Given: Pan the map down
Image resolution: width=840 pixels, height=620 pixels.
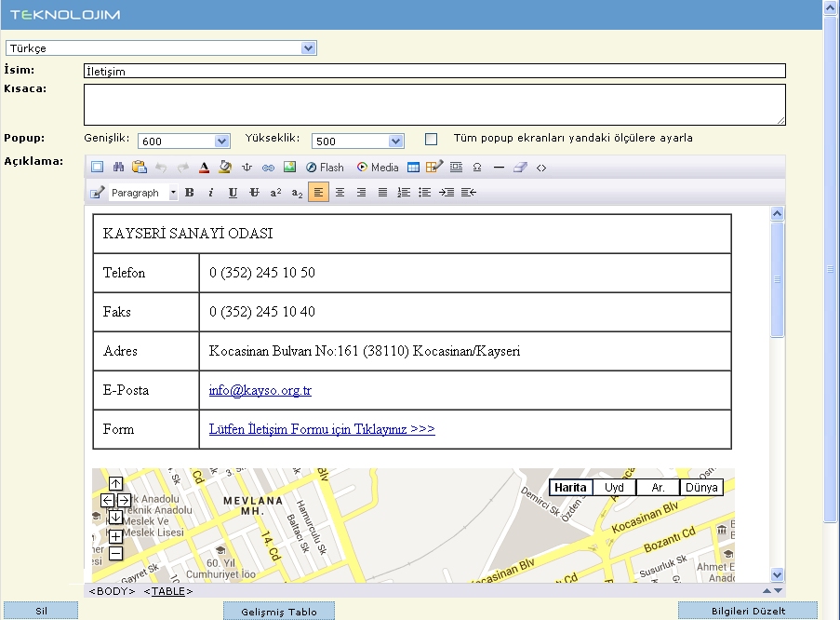Looking at the screenshot, I should 115,518.
